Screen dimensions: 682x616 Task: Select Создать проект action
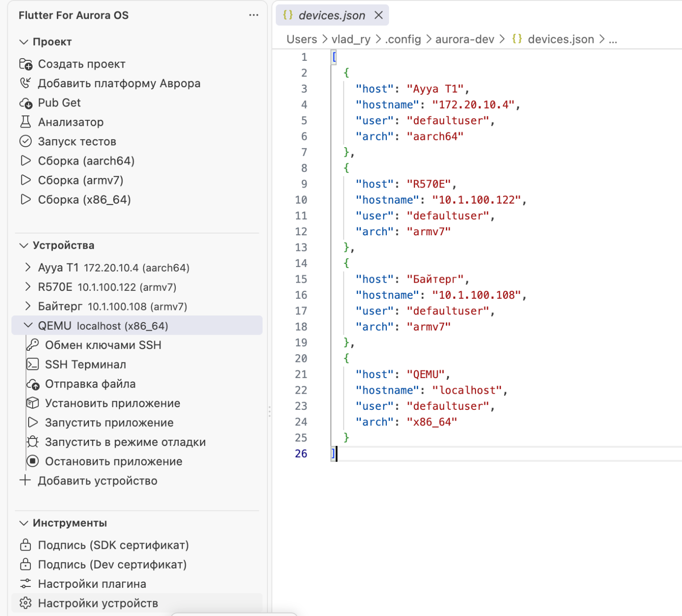(81, 64)
